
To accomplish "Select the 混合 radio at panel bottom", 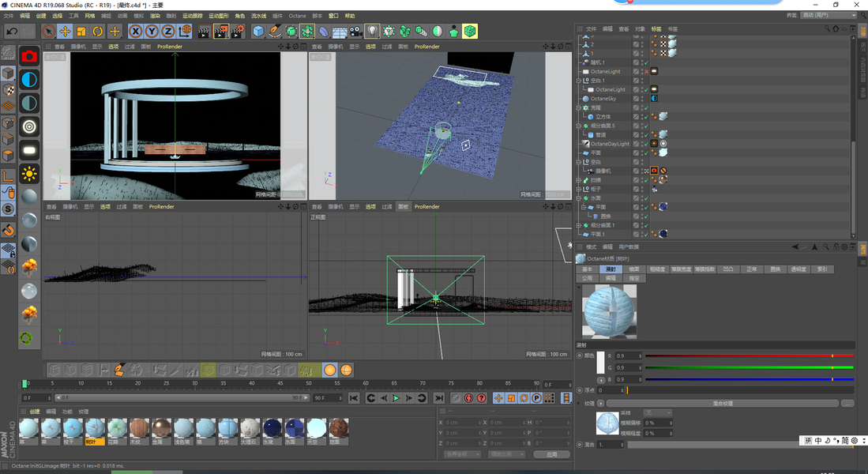I will pyautogui.click(x=580, y=444).
